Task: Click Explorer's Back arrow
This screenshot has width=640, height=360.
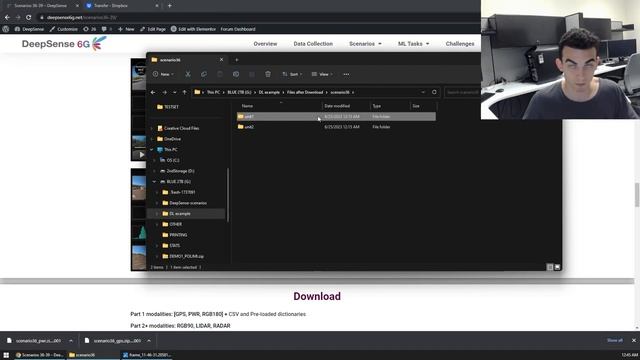Action: click(x=153, y=92)
